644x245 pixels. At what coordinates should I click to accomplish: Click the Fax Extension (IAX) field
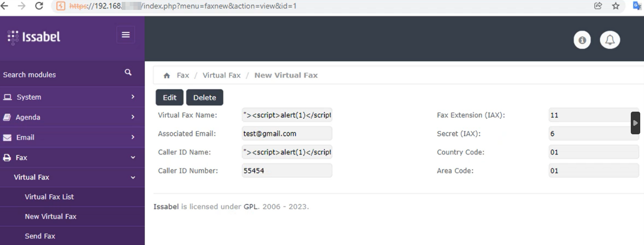click(594, 115)
